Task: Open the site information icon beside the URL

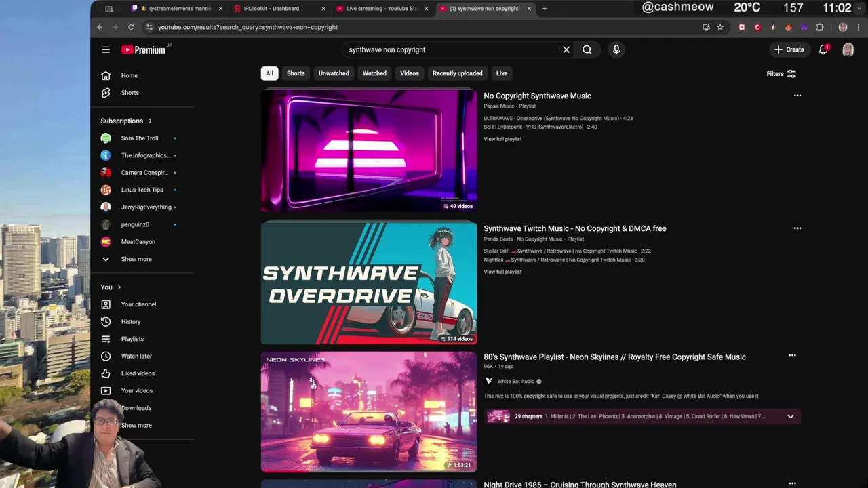Action: 149,27
